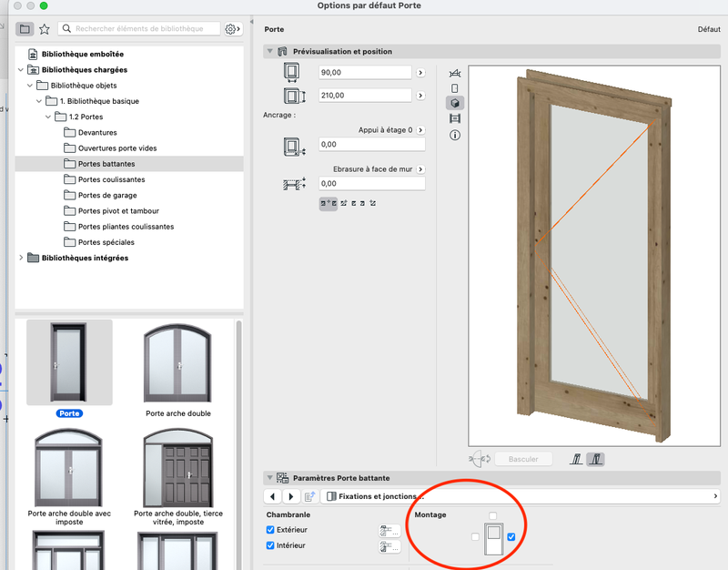728x570 pixels.
Task: Show the front elevation door preview
Action: (455, 88)
